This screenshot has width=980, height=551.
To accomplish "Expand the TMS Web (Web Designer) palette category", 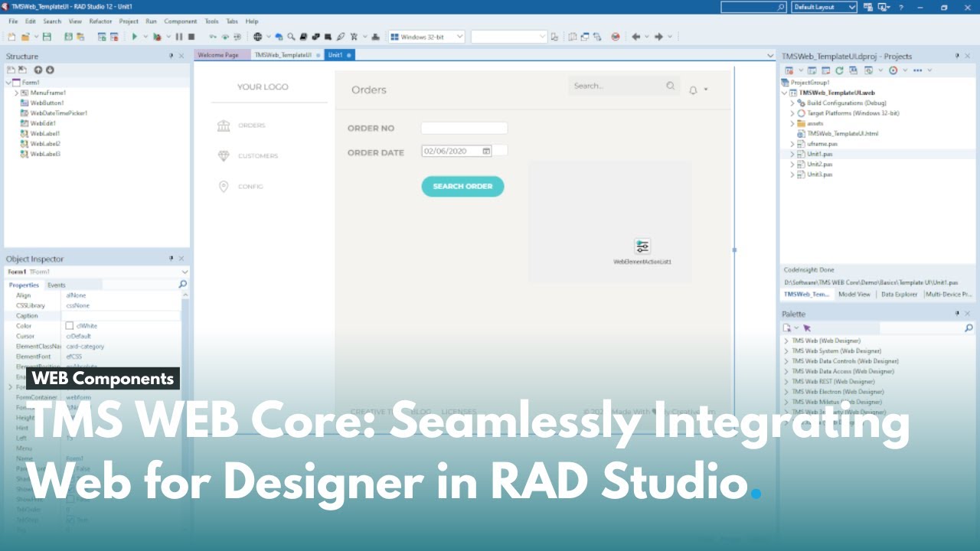I will point(786,341).
